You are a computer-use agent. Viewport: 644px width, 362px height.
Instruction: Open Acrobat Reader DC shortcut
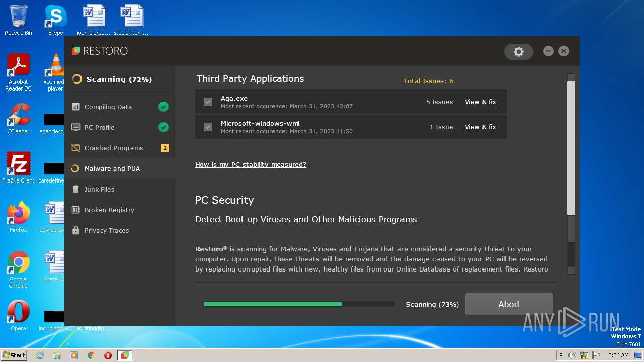click(18, 73)
